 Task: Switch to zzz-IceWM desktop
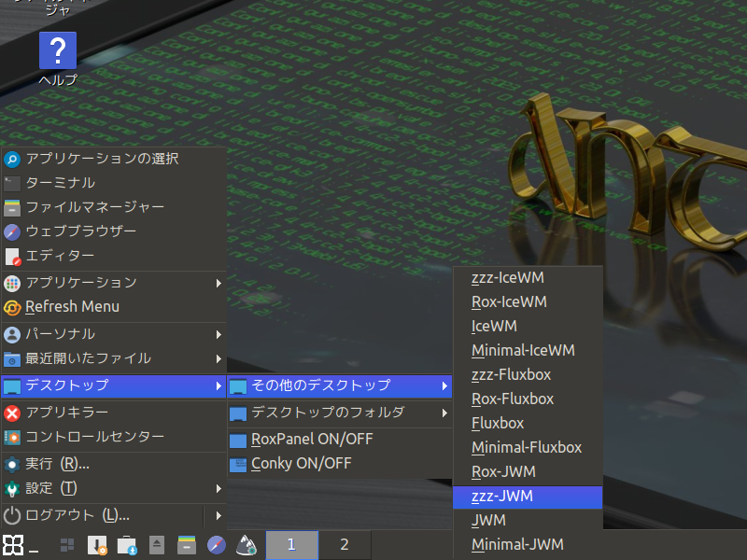pyautogui.click(x=528, y=277)
